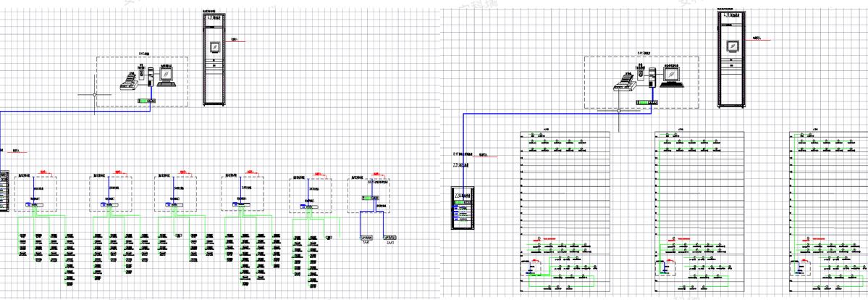Select the sixth dashed box above the UPS devices

point(371,193)
